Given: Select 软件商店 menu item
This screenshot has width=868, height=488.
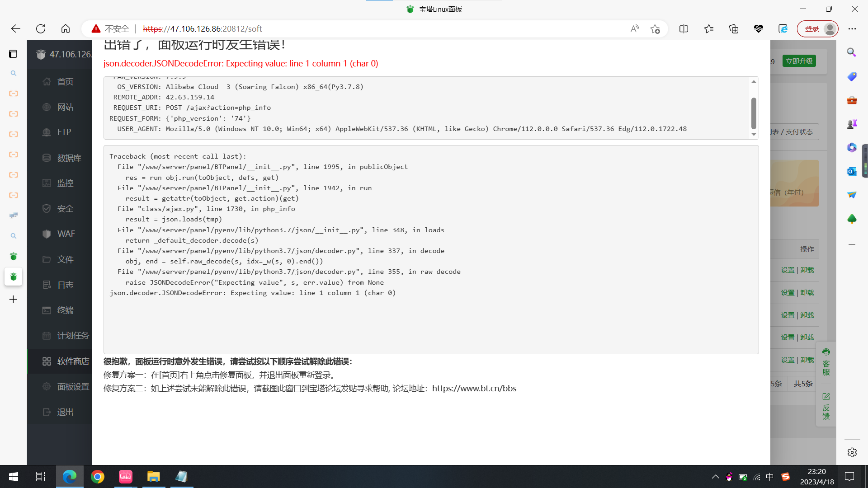Looking at the screenshot, I should click(60, 361).
